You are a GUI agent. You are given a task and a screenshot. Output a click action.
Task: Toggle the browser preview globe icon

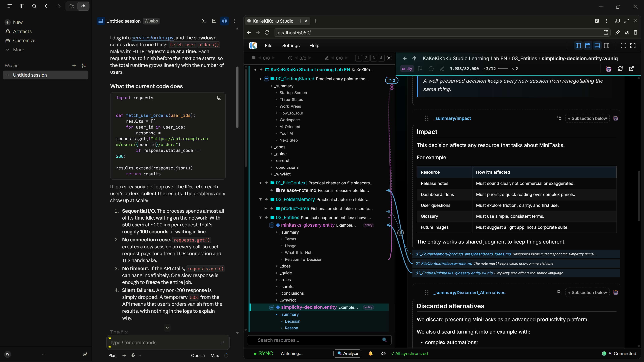[225, 21]
